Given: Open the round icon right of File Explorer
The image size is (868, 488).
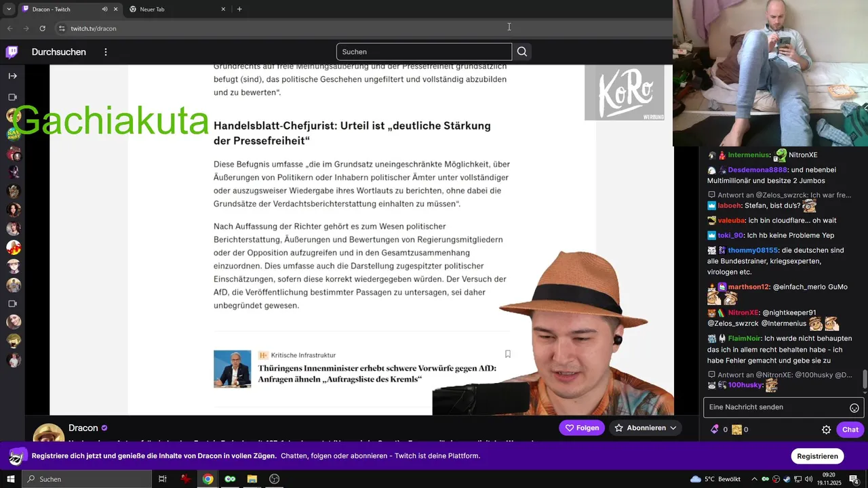Looking at the screenshot, I should pos(275,479).
